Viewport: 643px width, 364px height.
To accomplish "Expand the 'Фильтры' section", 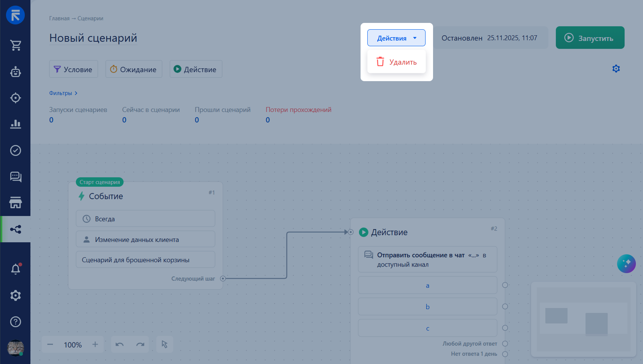I will pyautogui.click(x=63, y=93).
